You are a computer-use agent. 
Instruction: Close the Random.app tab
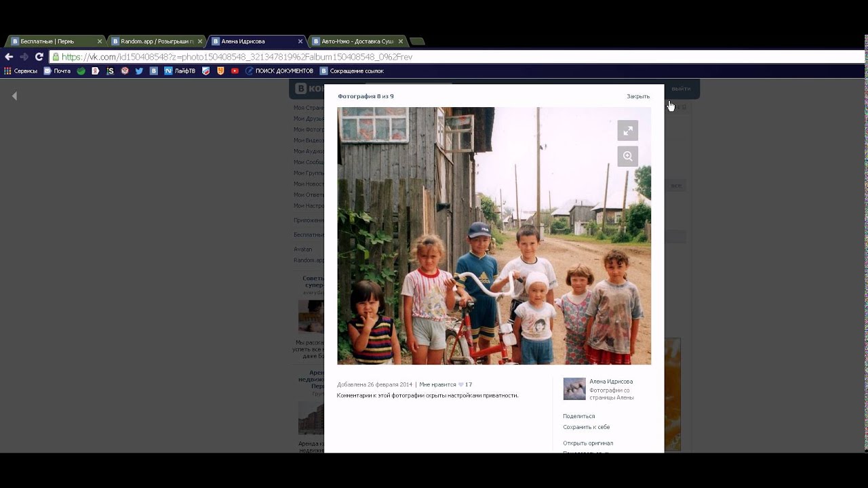200,41
